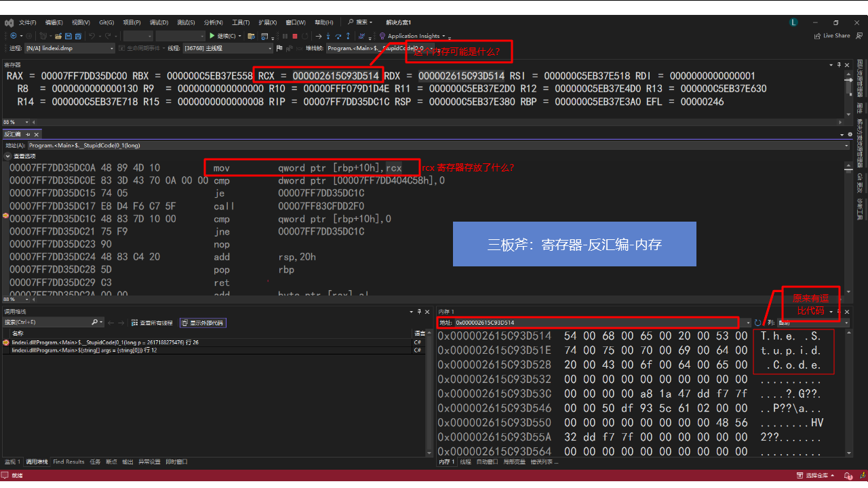Screen dimensions: 868x488
Task: Open the 列 dropdown in memory window
Action: coord(812,323)
